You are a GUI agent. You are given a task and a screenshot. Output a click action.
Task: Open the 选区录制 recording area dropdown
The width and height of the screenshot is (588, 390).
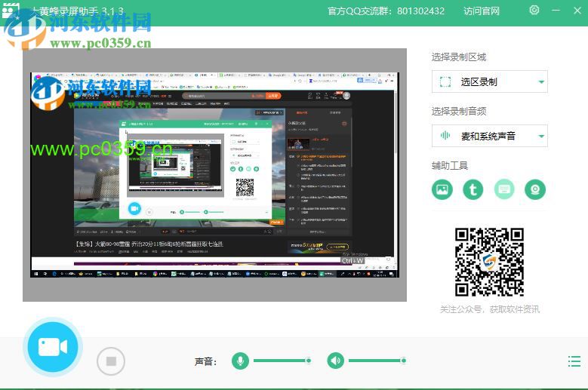point(489,81)
